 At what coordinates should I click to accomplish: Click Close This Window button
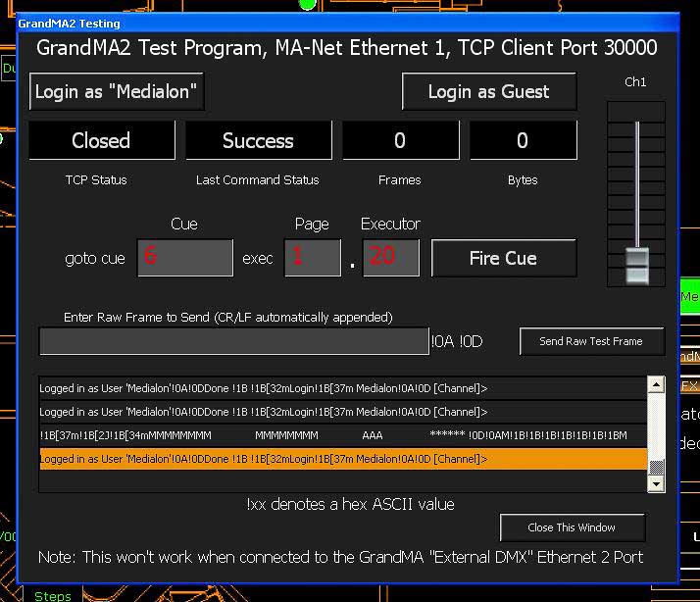point(572,527)
